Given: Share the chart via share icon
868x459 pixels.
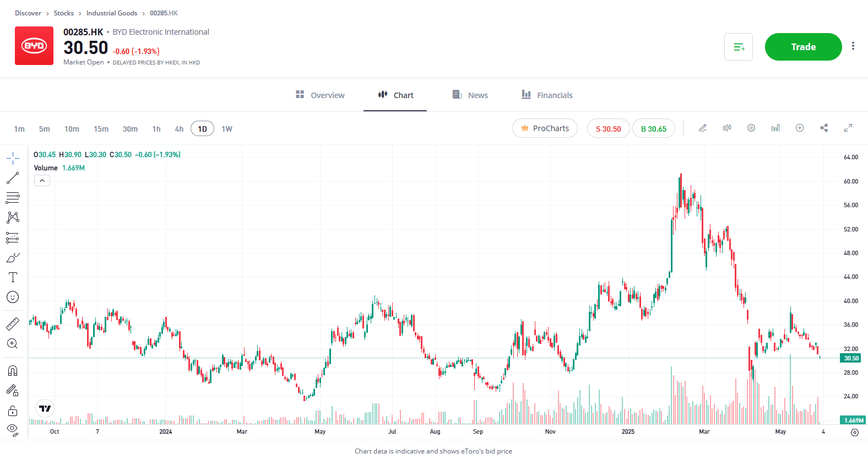Looking at the screenshot, I should [x=824, y=128].
